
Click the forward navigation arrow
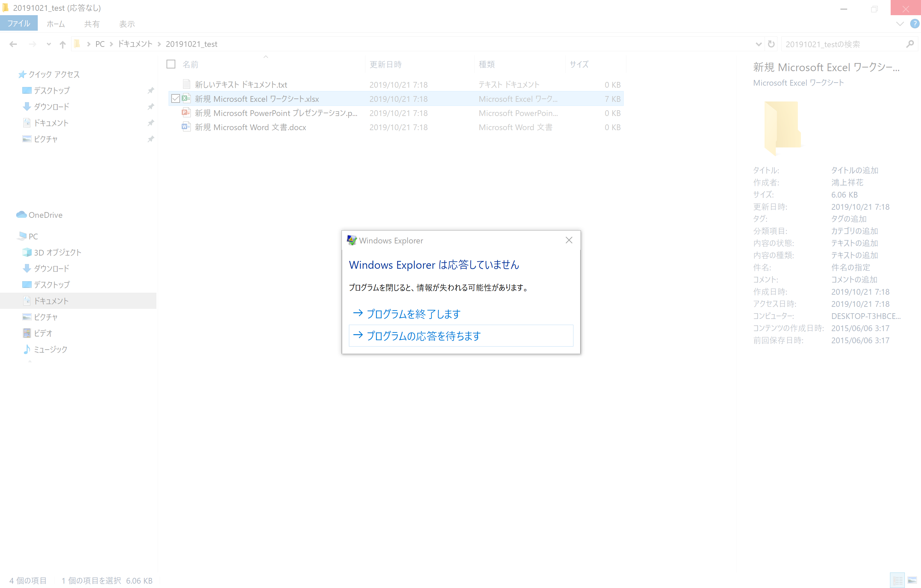[x=33, y=45]
